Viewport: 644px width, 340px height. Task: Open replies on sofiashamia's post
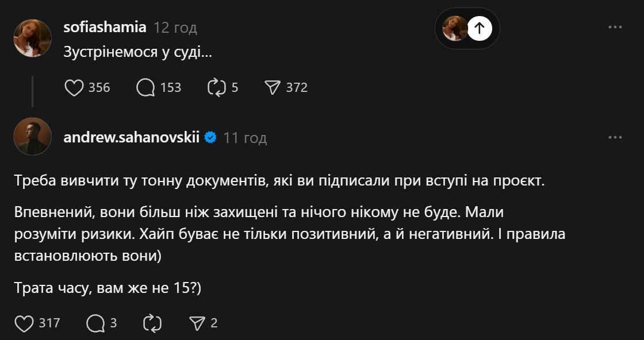(145, 87)
